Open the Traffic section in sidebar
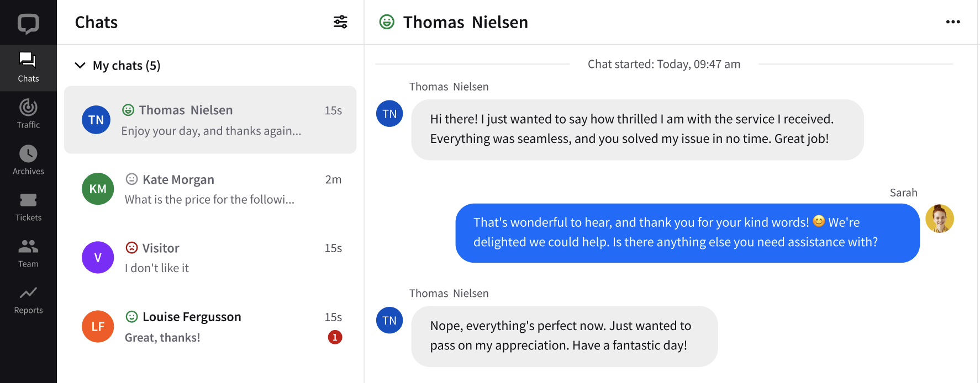The height and width of the screenshot is (383, 980). (28, 114)
